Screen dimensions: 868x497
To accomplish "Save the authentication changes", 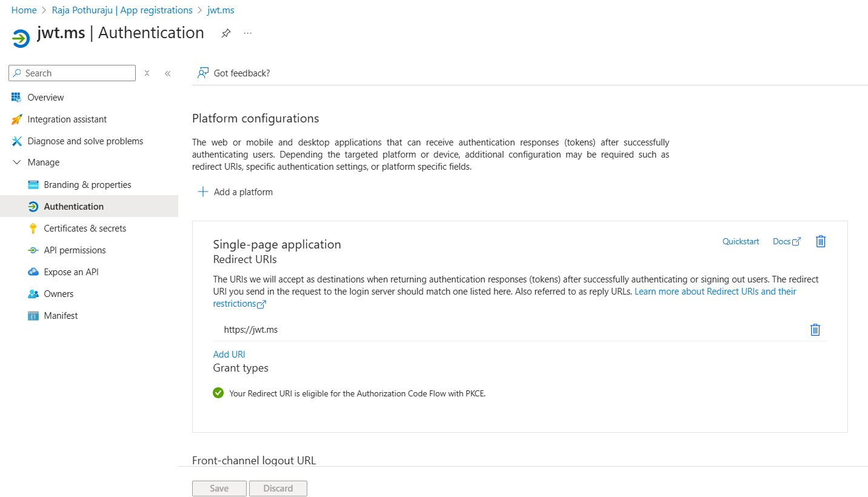I will point(219,488).
